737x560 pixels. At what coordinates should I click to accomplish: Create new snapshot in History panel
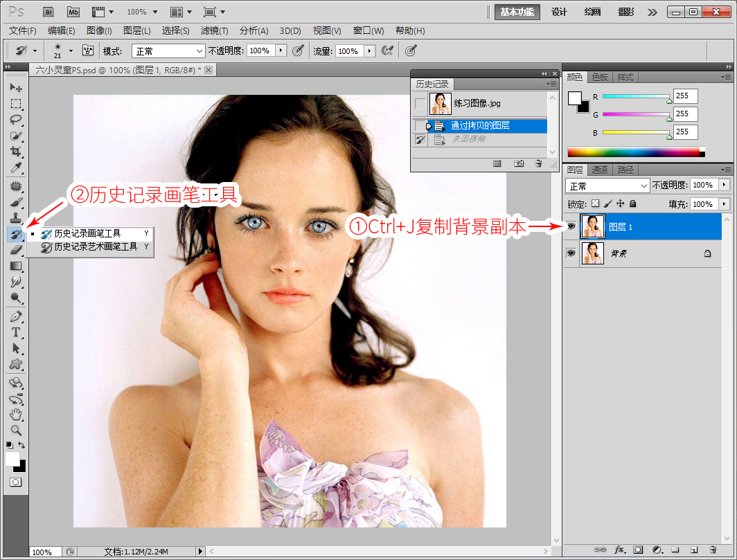tap(518, 163)
